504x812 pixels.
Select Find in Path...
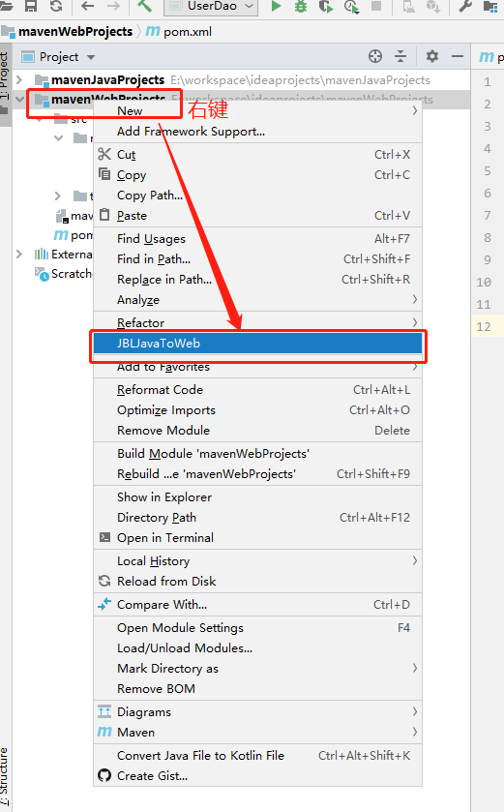pos(257,259)
